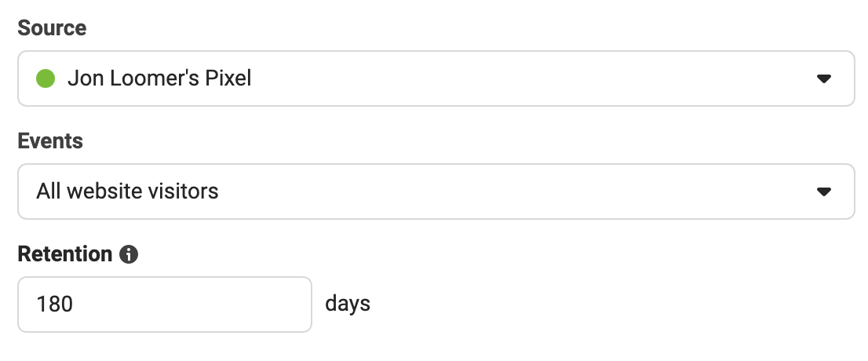Click the green pixel status dot
The width and height of the screenshot is (868, 361).
(x=46, y=78)
